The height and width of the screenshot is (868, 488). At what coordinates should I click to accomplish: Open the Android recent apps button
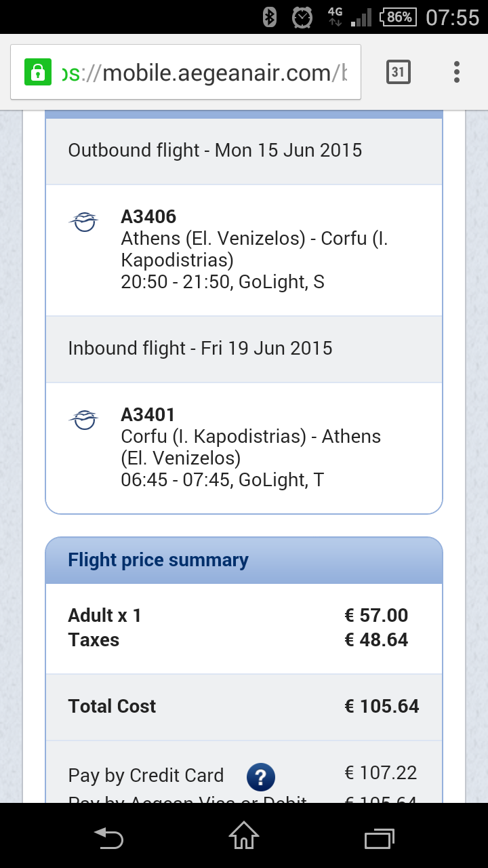380,838
